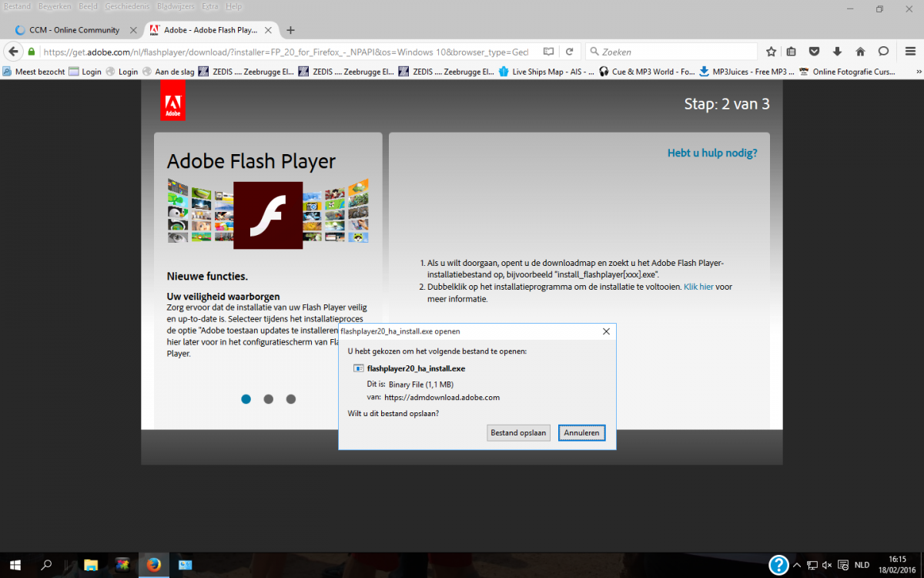924x578 pixels.
Task: Open the Cue & MP3 World bookmark
Action: (647, 72)
